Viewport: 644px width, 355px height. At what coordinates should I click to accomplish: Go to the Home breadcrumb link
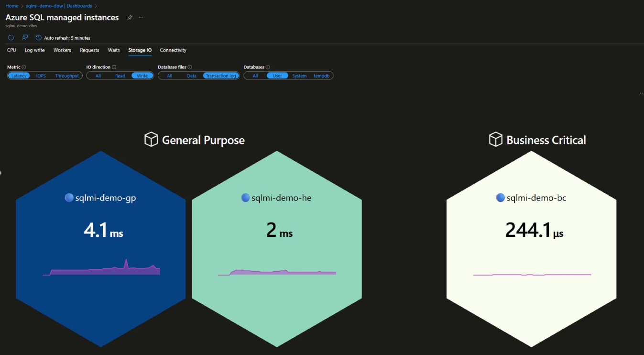coord(12,6)
